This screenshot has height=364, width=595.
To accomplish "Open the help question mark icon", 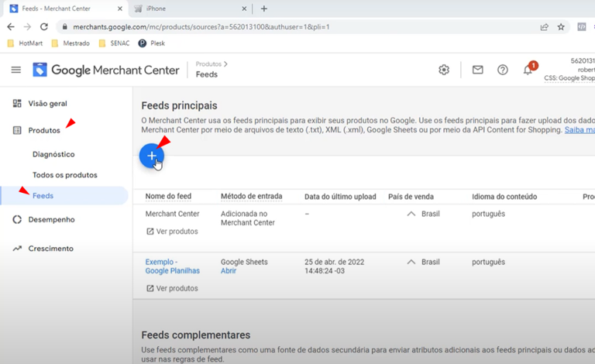I will (503, 70).
